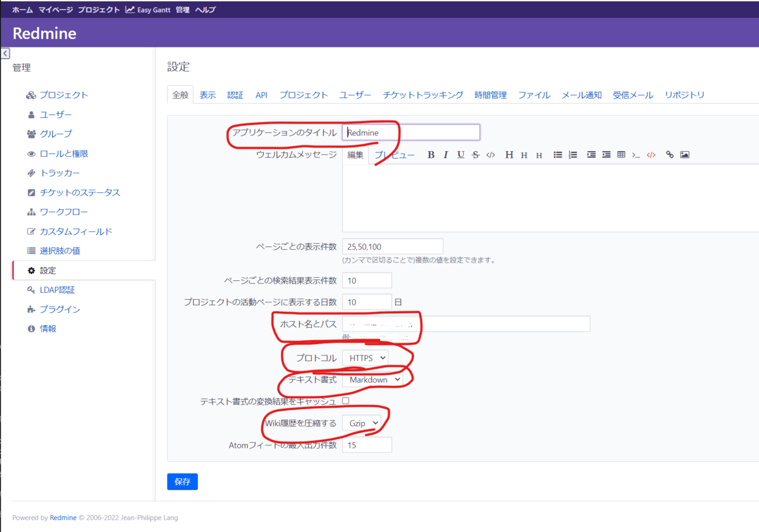Open the text formatting Markdown dropdown
Screen dimensions: 759x532
coord(373,380)
